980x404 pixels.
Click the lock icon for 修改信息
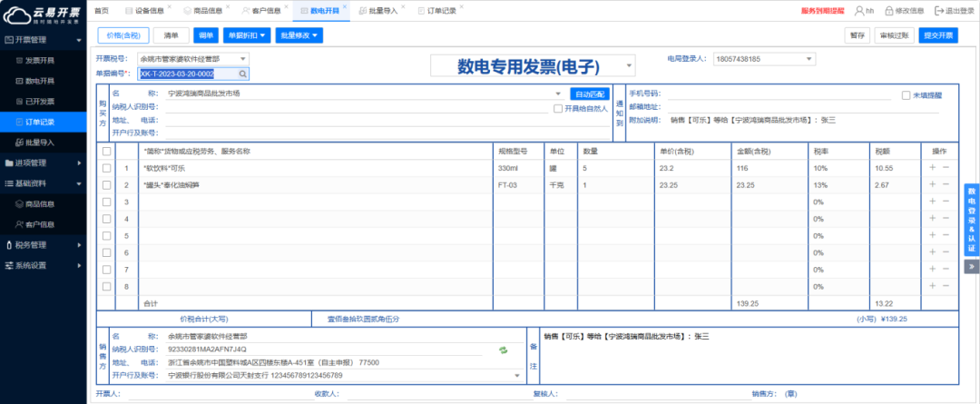click(x=890, y=11)
